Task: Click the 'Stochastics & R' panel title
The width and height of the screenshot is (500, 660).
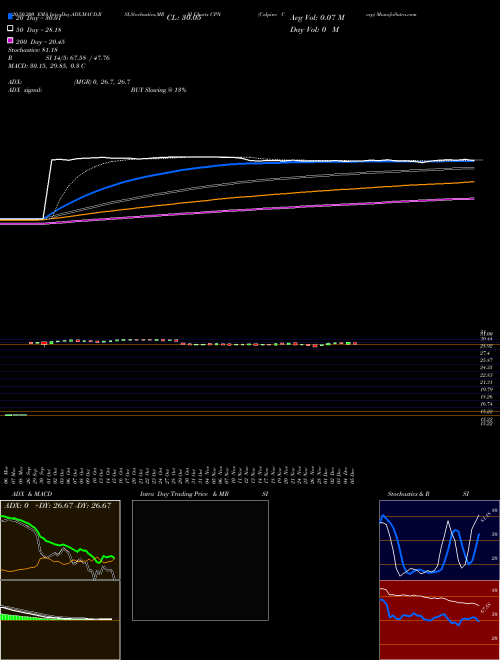Action: (x=408, y=494)
